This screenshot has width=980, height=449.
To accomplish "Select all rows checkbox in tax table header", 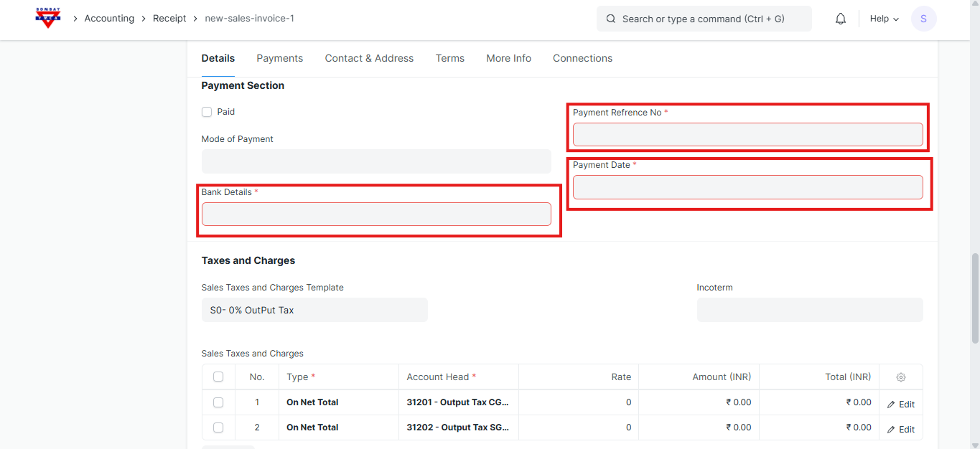I will (218, 377).
